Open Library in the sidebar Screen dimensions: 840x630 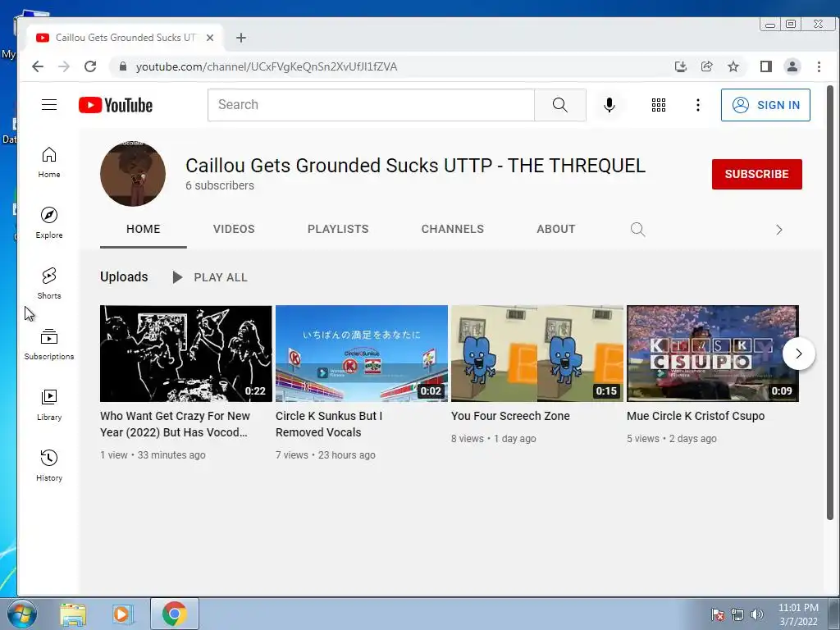(49, 404)
